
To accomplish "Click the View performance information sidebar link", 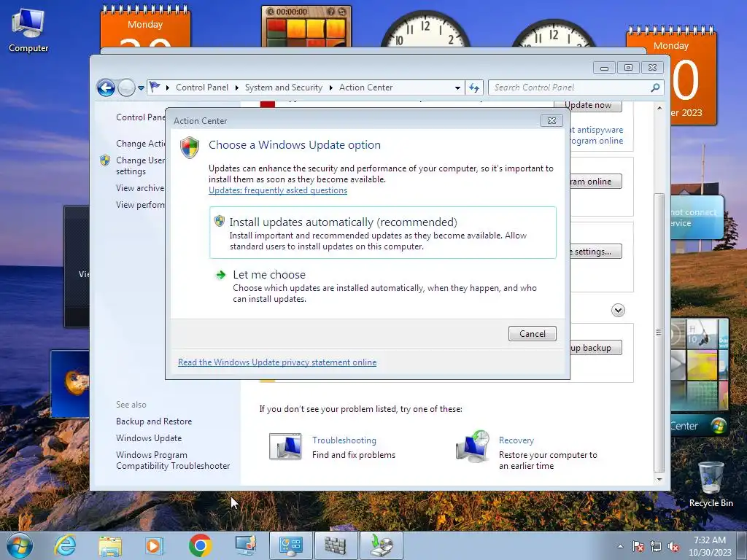I will click(141, 205).
